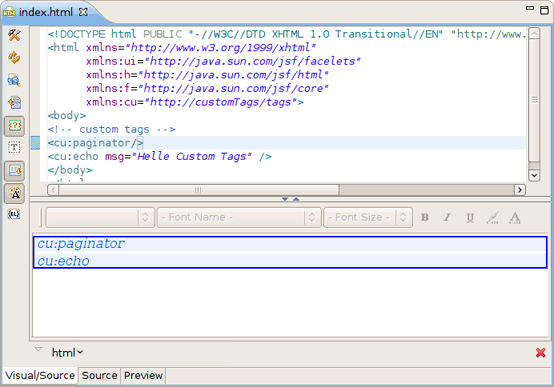554x387 pixels.
Task: Expand html tag menu in selection bar
Action: coord(67,352)
